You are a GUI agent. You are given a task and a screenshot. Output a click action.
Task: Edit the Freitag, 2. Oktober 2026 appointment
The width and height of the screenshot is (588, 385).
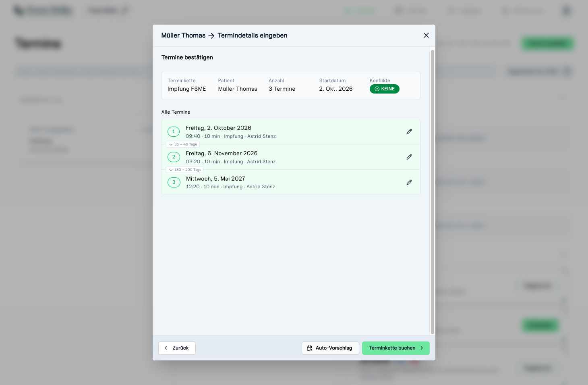pos(409,131)
